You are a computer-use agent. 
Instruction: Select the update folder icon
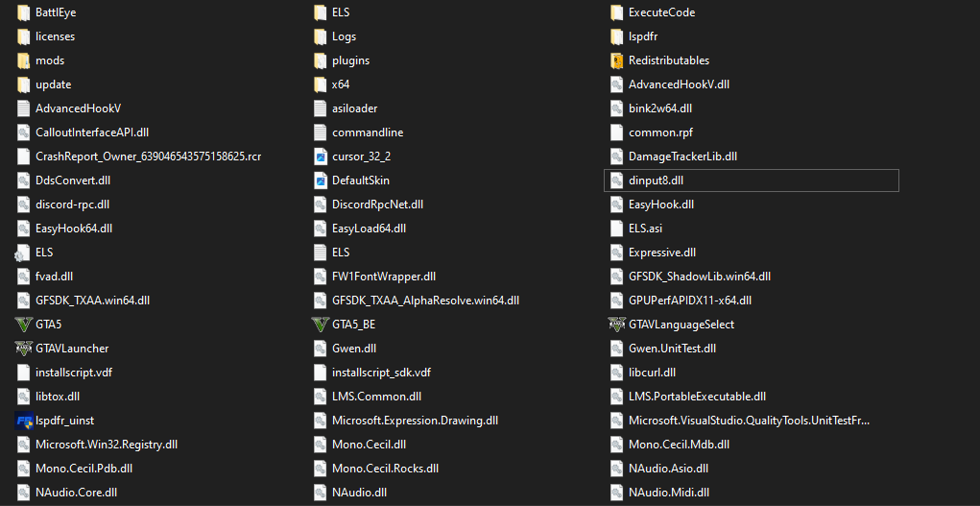pos(23,84)
